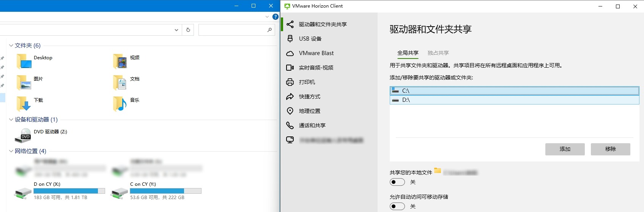
Task: Open the address bar history dropdown
Action: click(176, 30)
